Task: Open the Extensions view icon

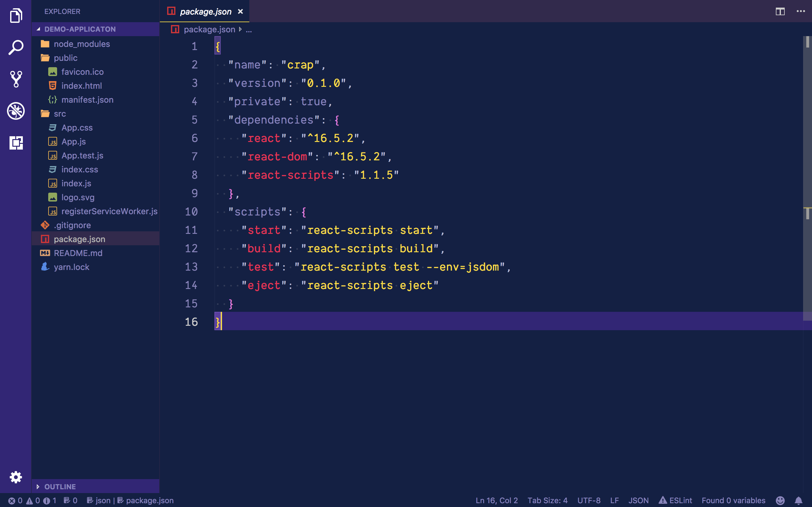Action: [x=16, y=143]
